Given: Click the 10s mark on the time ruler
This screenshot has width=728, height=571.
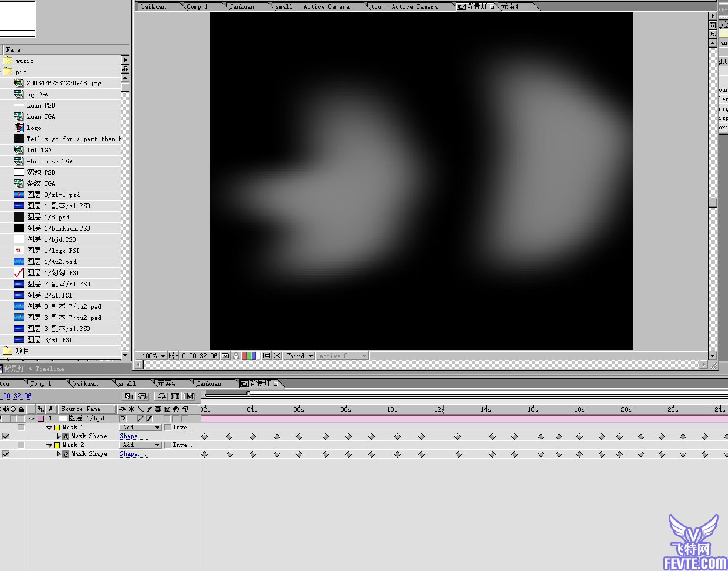Looking at the screenshot, I should (x=393, y=409).
